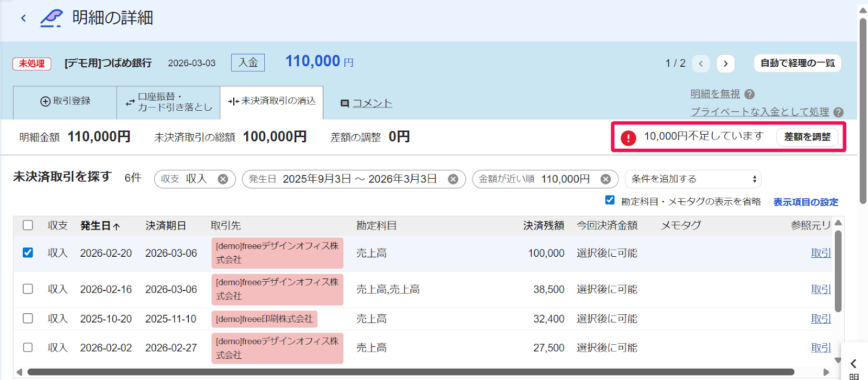Click page vertical scrollbar thumb
Viewport: 868px width, 380px height.
click(863, 111)
